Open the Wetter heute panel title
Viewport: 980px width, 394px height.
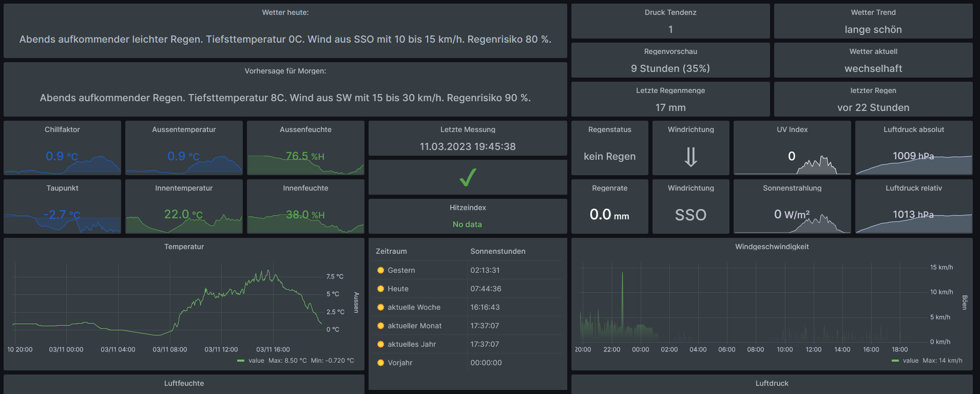pyautogui.click(x=285, y=12)
